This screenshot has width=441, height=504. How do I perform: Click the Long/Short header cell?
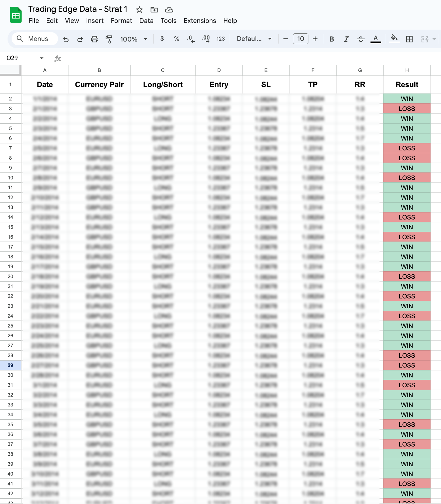coord(163,85)
